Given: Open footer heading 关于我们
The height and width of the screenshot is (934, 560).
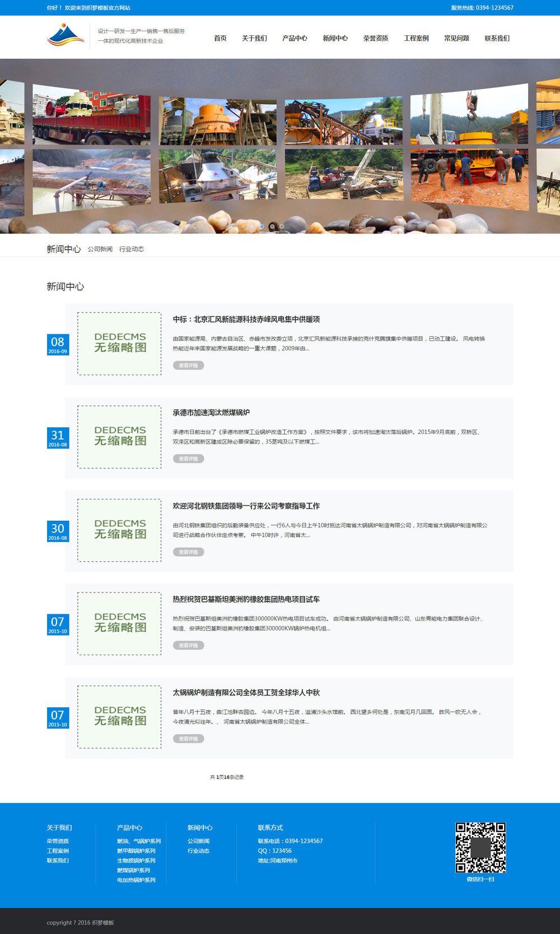Looking at the screenshot, I should tap(59, 828).
